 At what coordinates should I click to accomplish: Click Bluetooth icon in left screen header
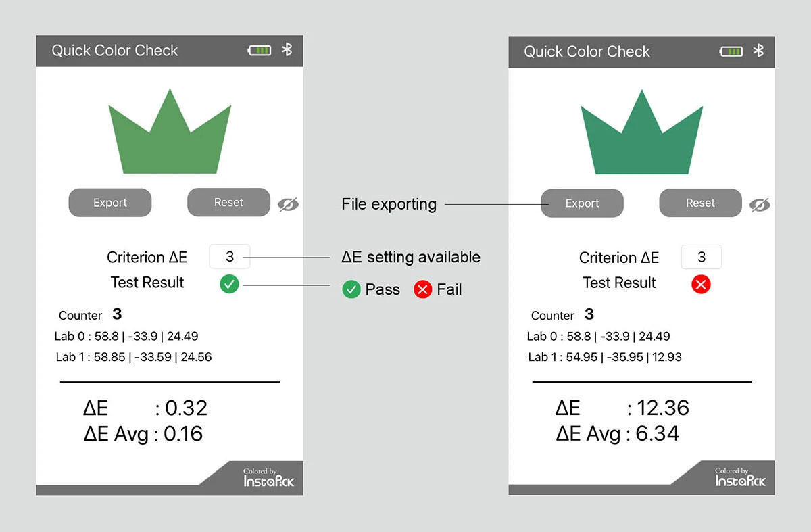[x=287, y=49]
